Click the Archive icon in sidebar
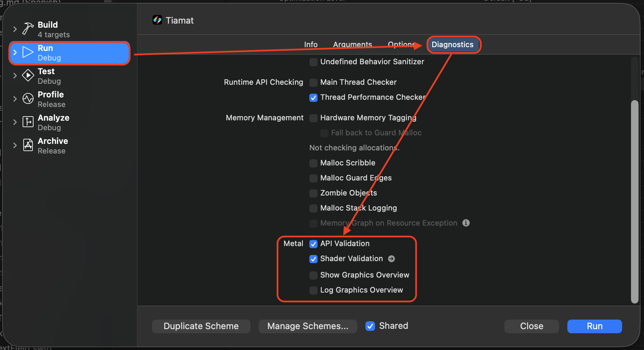The image size is (644, 350). tap(28, 145)
